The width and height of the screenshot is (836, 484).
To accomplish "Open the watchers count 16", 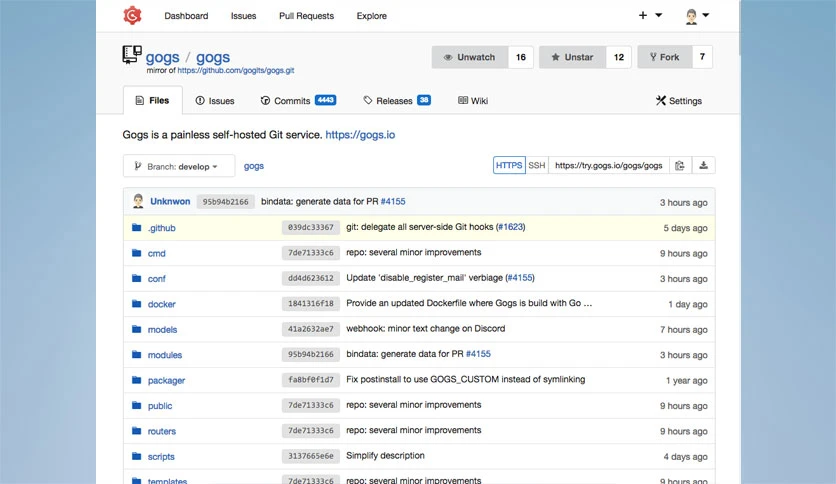I will [x=521, y=57].
